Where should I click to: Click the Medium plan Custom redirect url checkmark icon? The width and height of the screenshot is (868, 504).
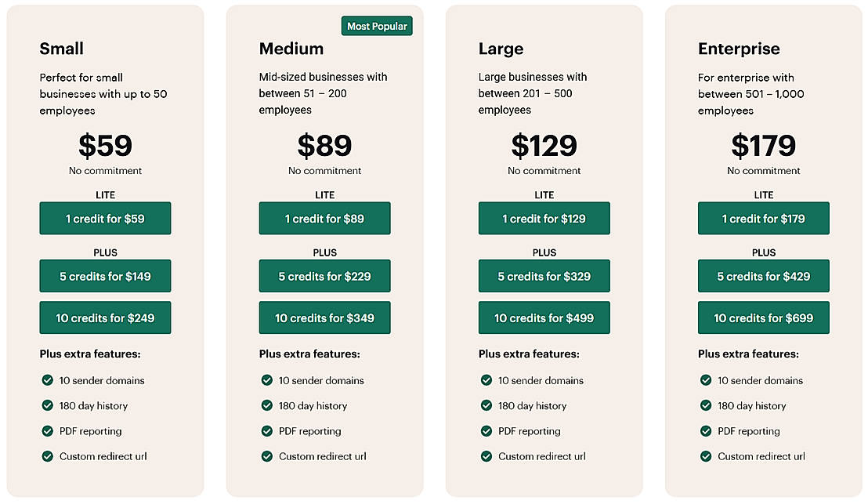tap(267, 456)
